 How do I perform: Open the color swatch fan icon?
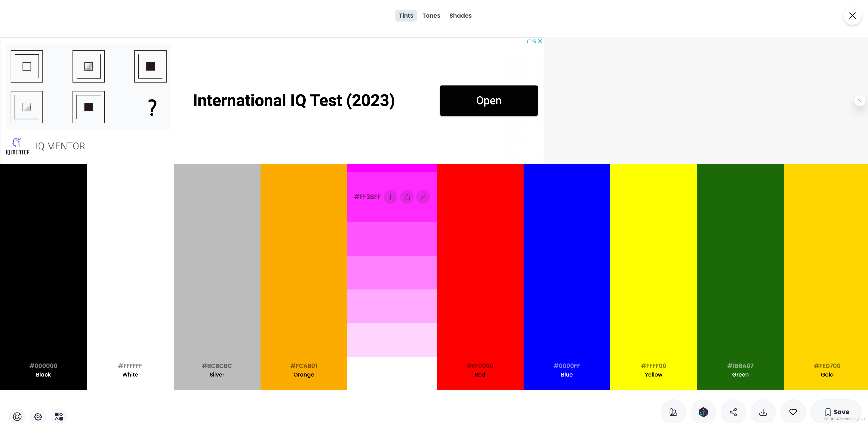point(673,412)
